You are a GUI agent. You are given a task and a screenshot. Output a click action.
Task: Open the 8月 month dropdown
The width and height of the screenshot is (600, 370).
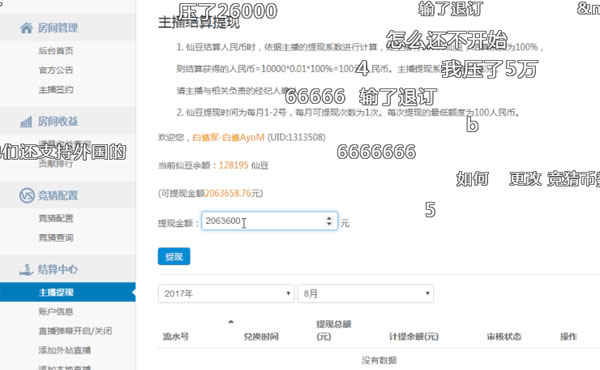(365, 293)
